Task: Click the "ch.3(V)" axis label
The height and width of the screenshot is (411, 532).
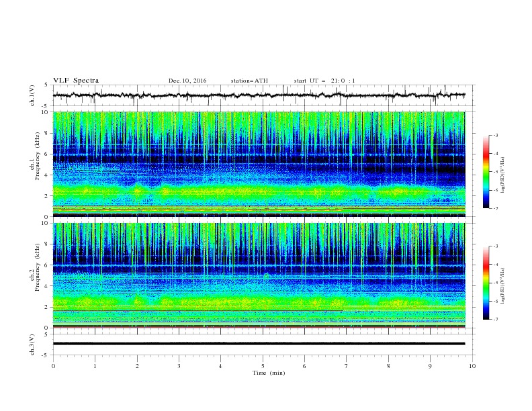Action: 32,345
